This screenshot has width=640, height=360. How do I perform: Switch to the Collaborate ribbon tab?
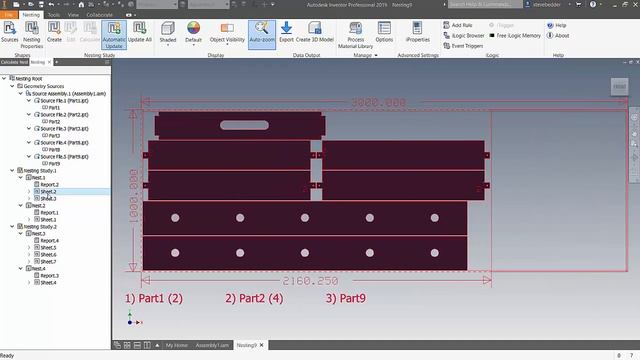[x=99, y=15]
